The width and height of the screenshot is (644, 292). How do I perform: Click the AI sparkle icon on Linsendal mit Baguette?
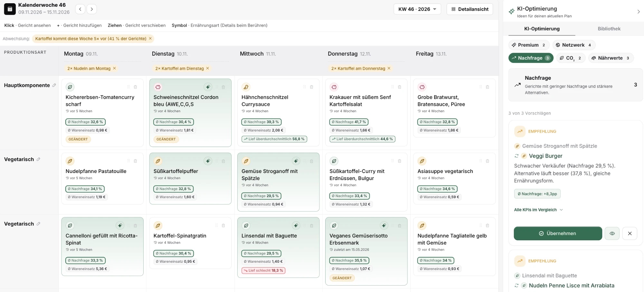click(x=296, y=226)
